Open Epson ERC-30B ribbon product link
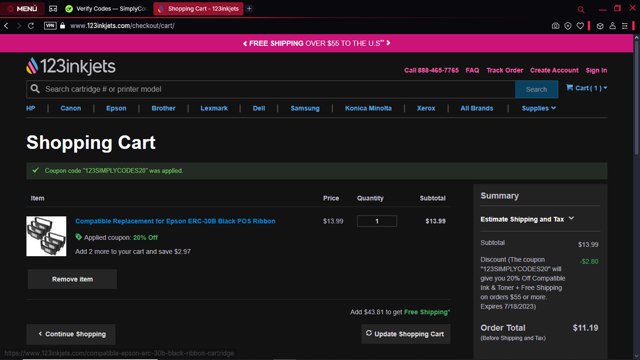 175,221
